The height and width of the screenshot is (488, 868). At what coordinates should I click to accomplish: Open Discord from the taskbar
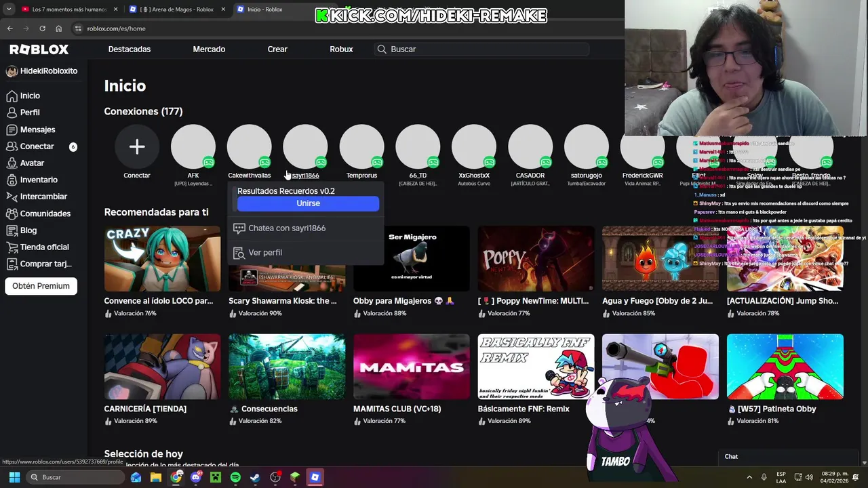pos(196,477)
